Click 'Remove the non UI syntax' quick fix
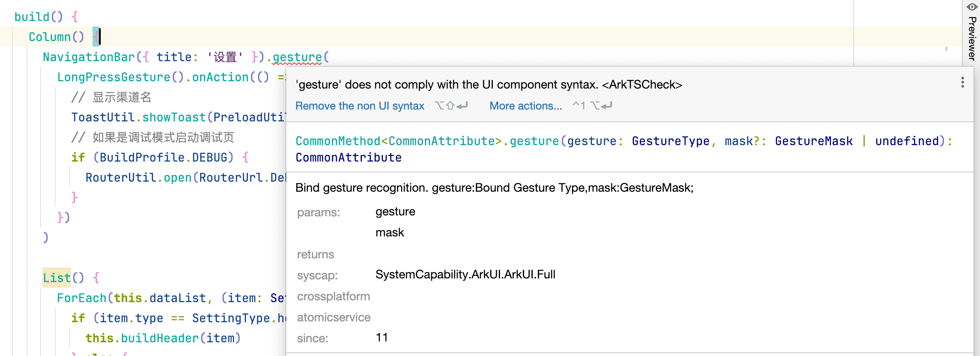The width and height of the screenshot is (980, 356). 360,106
